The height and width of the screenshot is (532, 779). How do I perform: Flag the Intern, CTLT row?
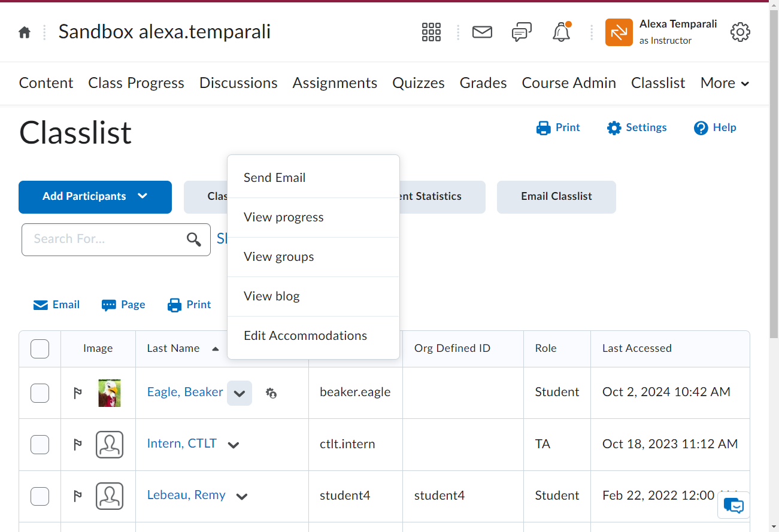coord(77,445)
